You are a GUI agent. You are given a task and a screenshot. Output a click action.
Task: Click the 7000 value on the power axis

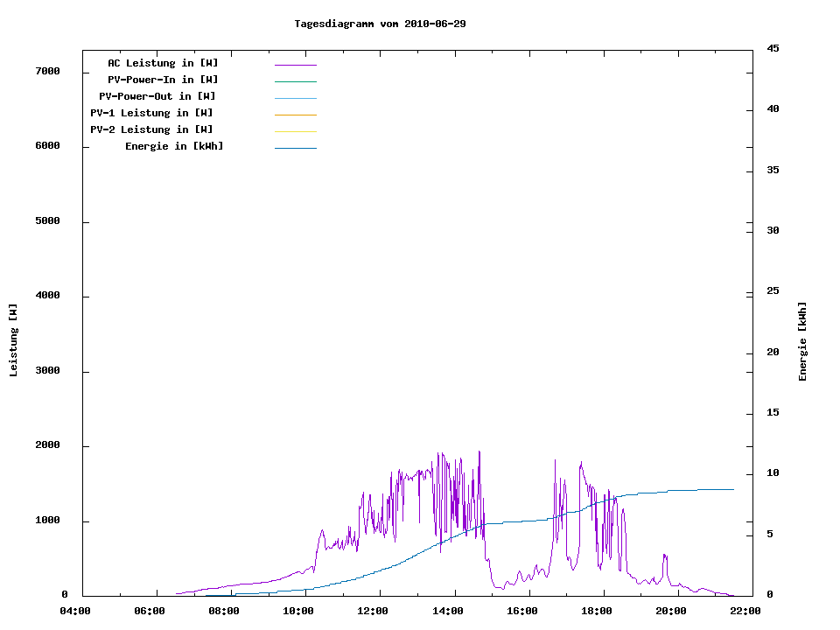(47, 71)
